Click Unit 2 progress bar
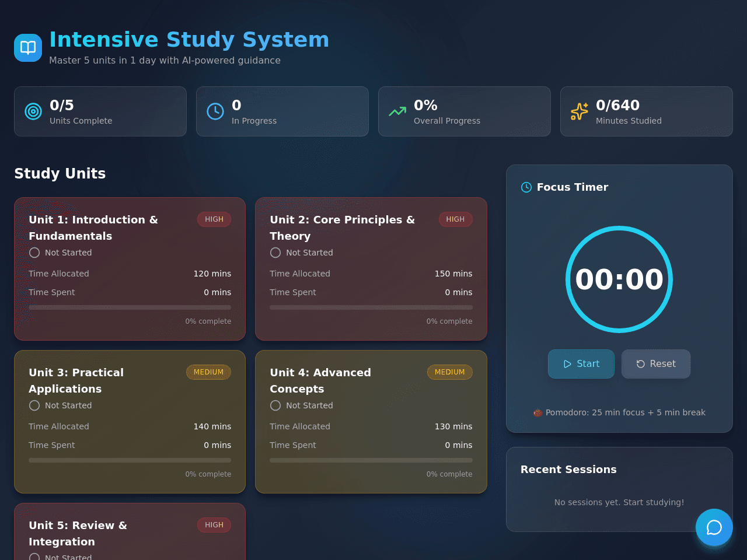The height and width of the screenshot is (560, 747). click(x=371, y=307)
